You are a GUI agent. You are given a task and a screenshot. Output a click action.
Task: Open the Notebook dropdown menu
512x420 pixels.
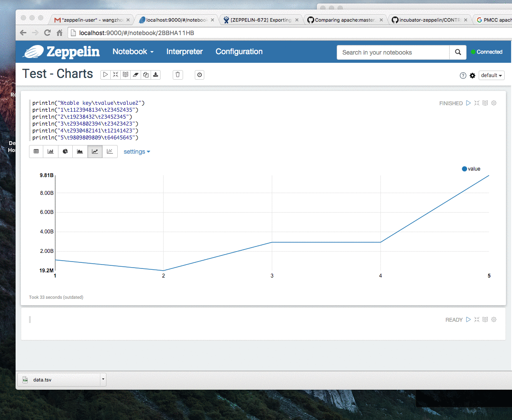(x=133, y=52)
